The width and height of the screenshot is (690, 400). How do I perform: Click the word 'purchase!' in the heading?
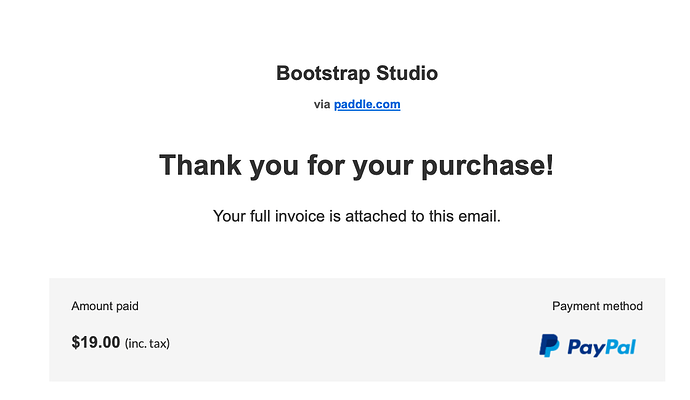[488, 165]
